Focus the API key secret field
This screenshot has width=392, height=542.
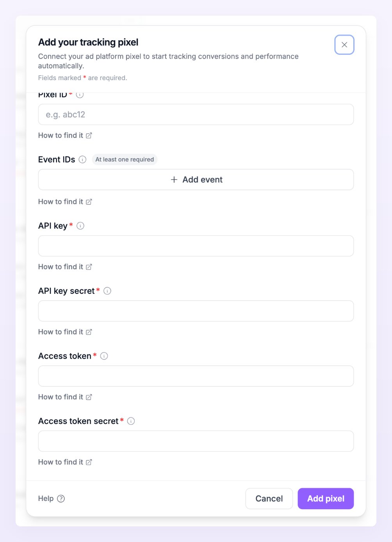pos(196,311)
